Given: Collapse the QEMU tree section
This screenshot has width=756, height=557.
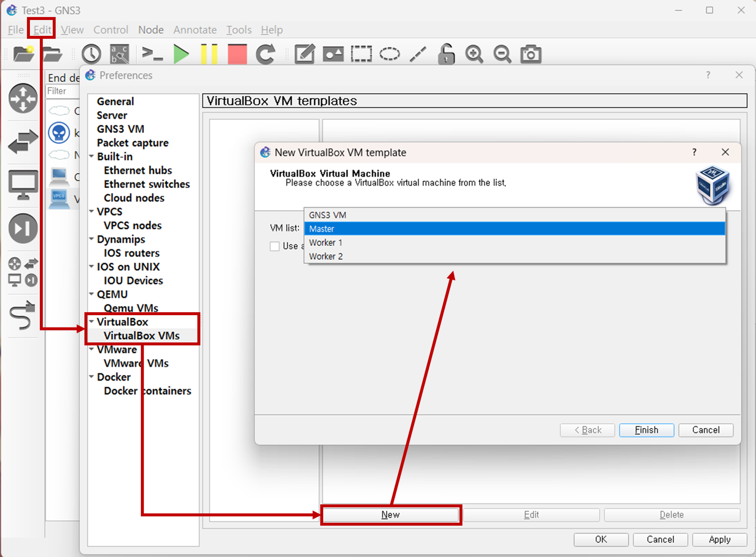Looking at the screenshot, I should coord(91,294).
